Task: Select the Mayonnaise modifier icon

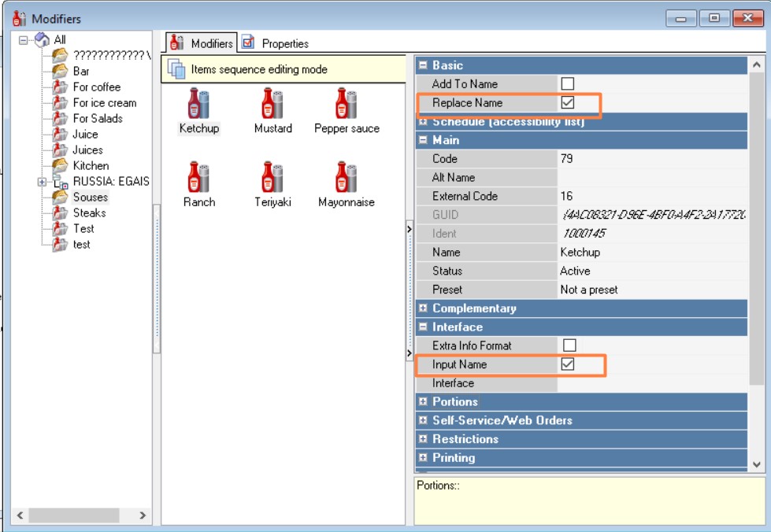Action: point(347,177)
